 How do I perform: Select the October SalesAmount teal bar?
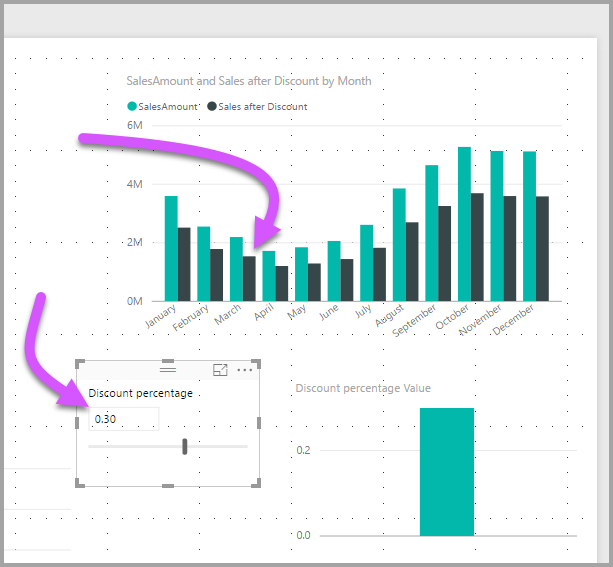tap(464, 224)
